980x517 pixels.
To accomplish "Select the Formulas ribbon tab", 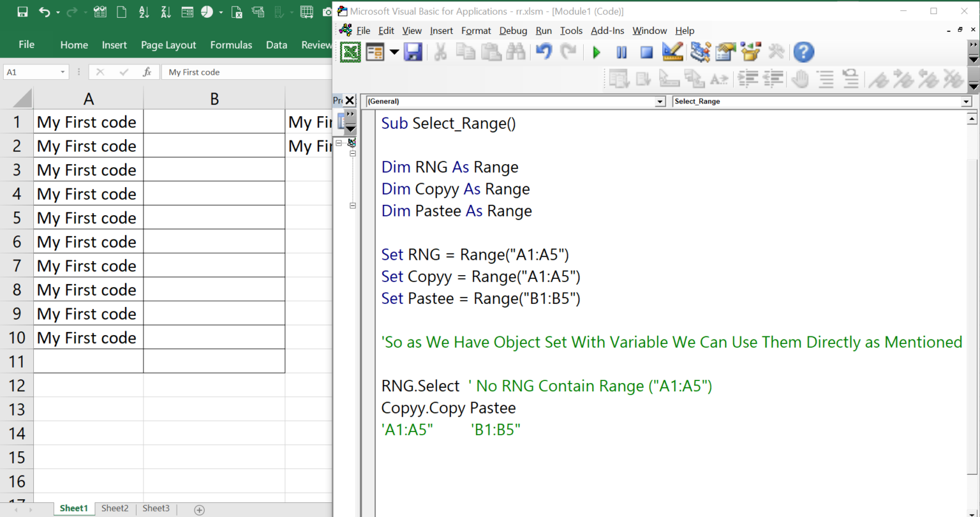I will 231,45.
